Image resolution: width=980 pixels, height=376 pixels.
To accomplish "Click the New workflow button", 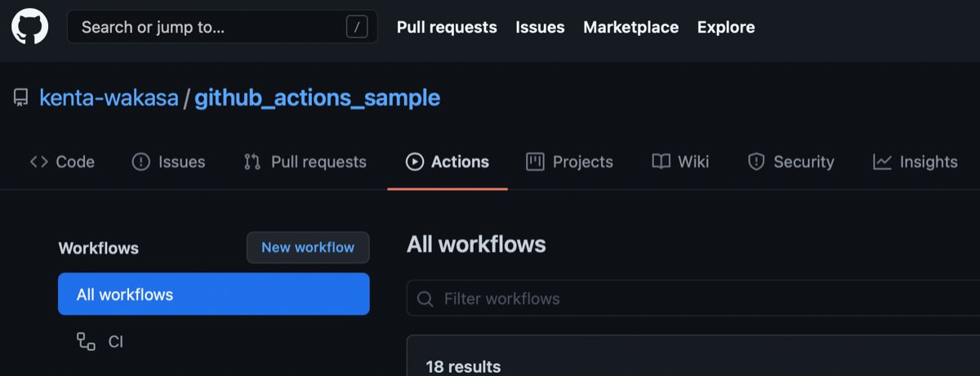I will [308, 248].
